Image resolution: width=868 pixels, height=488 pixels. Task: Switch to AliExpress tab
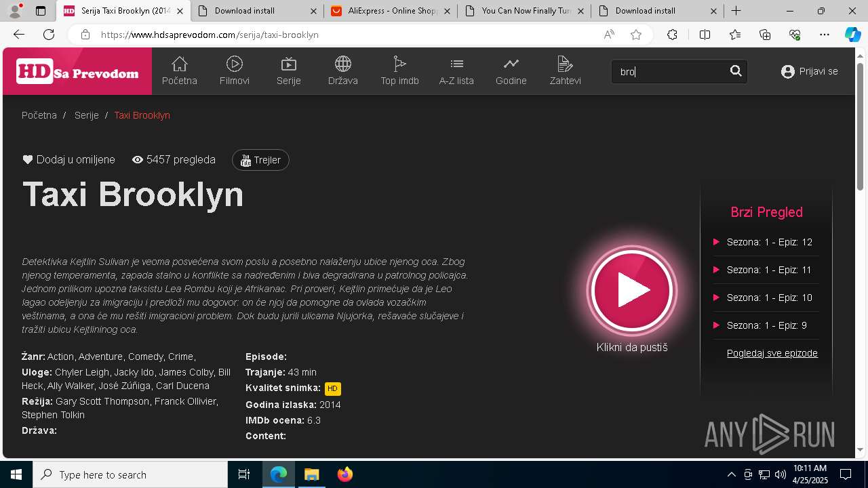click(390, 11)
